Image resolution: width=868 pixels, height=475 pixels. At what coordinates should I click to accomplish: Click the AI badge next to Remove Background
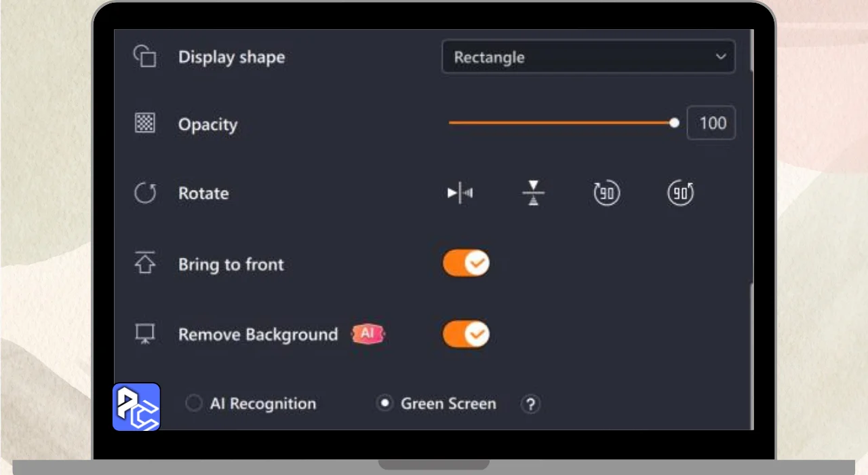pyautogui.click(x=368, y=334)
